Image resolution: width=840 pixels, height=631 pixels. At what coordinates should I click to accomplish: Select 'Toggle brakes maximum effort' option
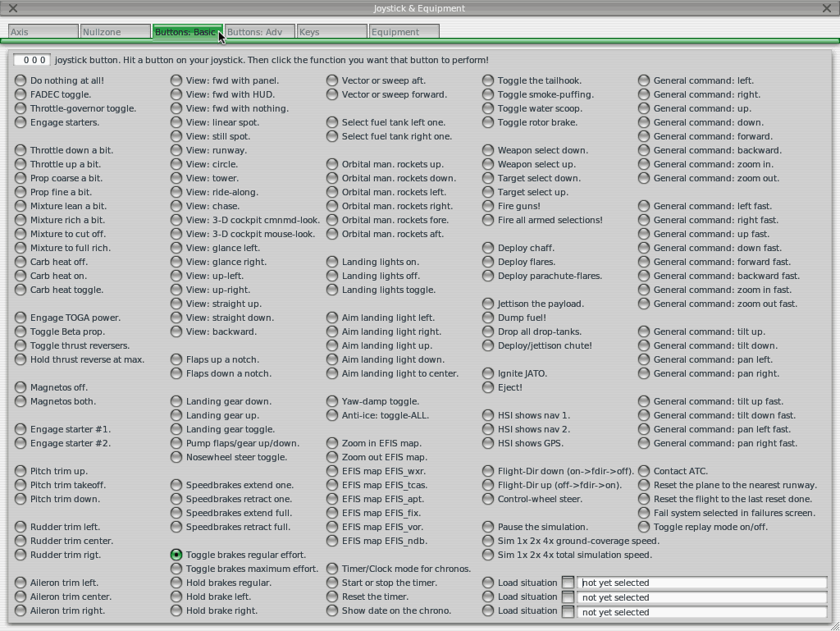[176, 569]
